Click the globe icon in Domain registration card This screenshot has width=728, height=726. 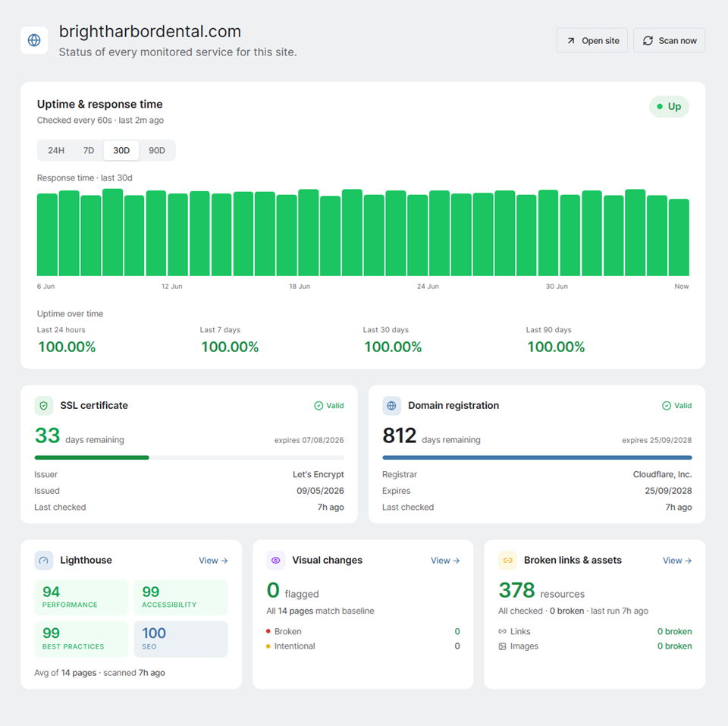pos(391,406)
